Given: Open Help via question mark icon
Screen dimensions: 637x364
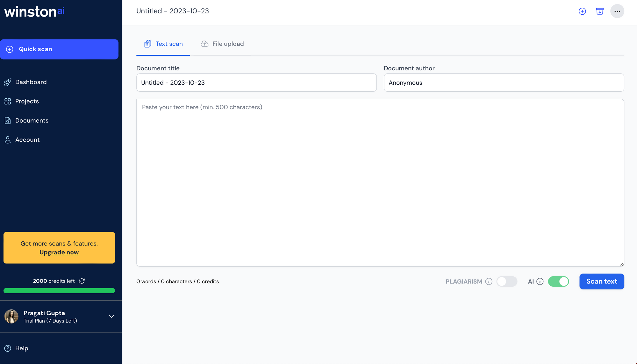Looking at the screenshot, I should pos(8,348).
